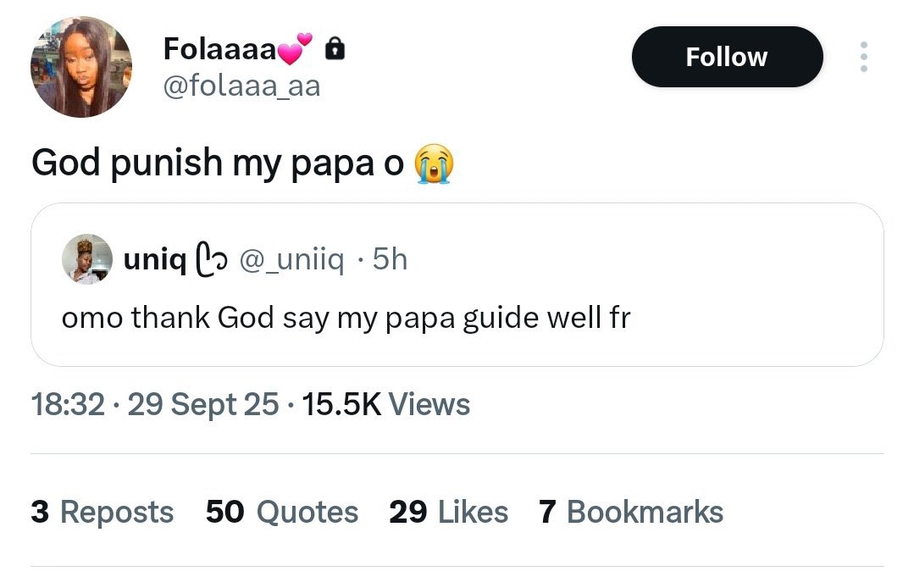Click the crying emoji in the tweet
914x588 pixels.
pos(433,164)
